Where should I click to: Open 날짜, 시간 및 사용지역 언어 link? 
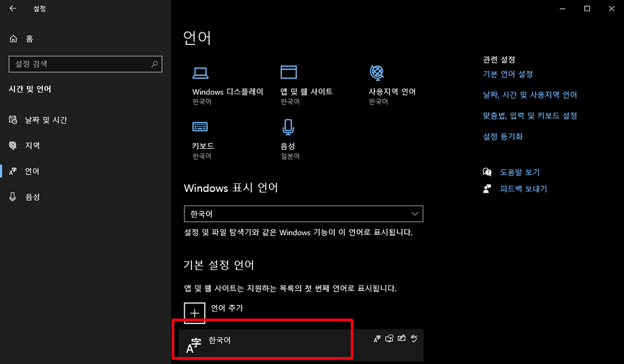[x=530, y=95]
